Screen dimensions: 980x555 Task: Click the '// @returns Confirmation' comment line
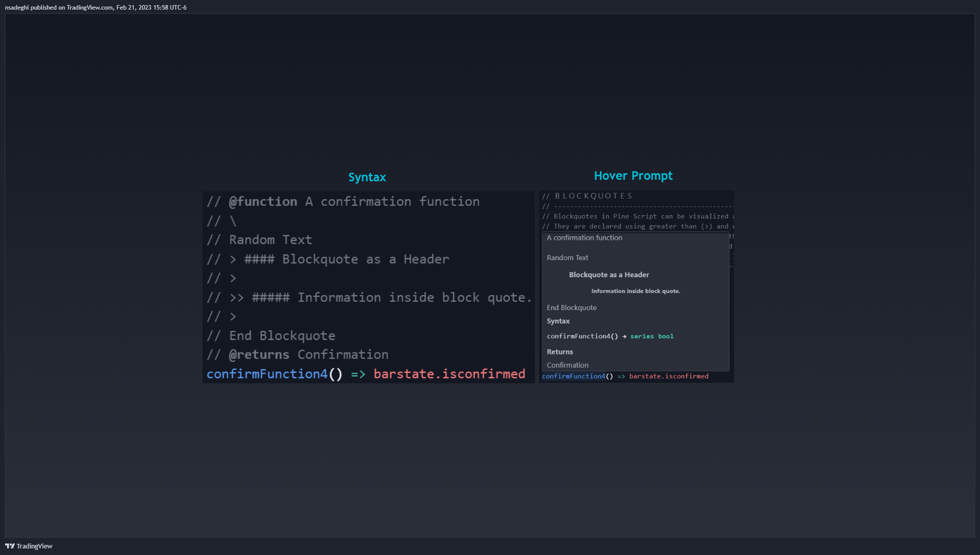[x=298, y=355]
